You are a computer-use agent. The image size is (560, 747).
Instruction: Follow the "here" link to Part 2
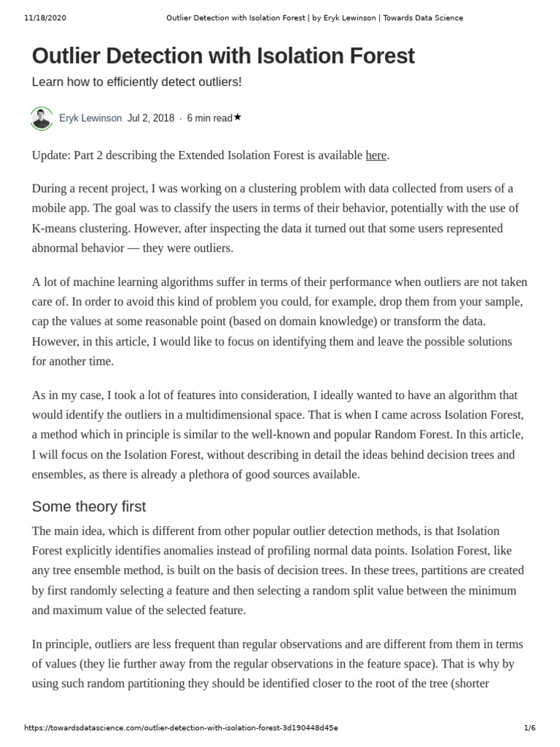point(376,155)
